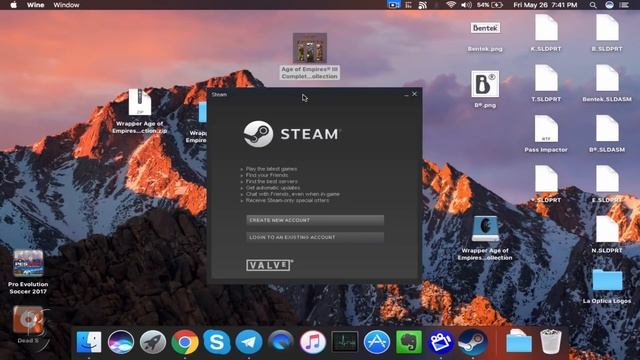Image resolution: width=640 pixels, height=360 pixels.
Task: Click 'Receive Steam-only special offers' text
Action: click(287, 200)
